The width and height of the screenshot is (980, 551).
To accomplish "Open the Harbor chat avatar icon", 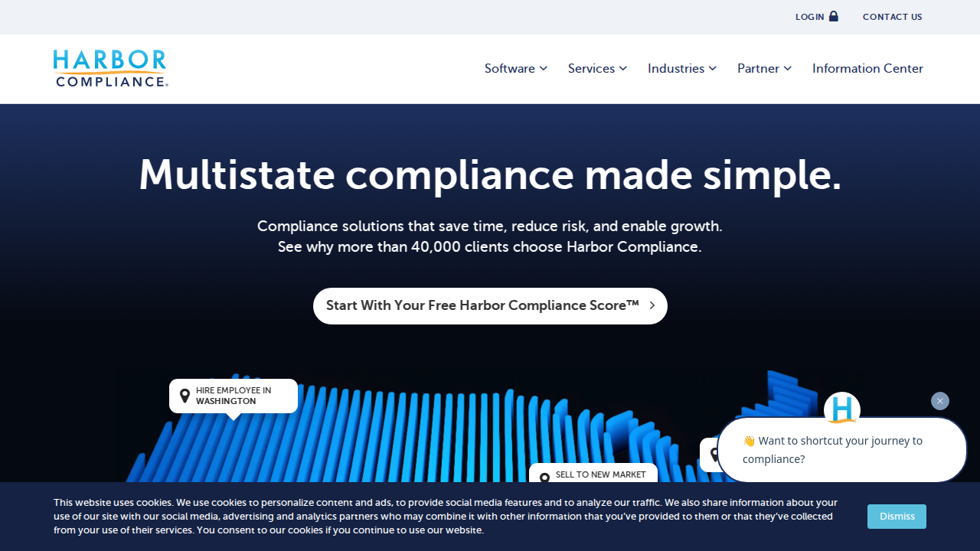I will point(842,409).
